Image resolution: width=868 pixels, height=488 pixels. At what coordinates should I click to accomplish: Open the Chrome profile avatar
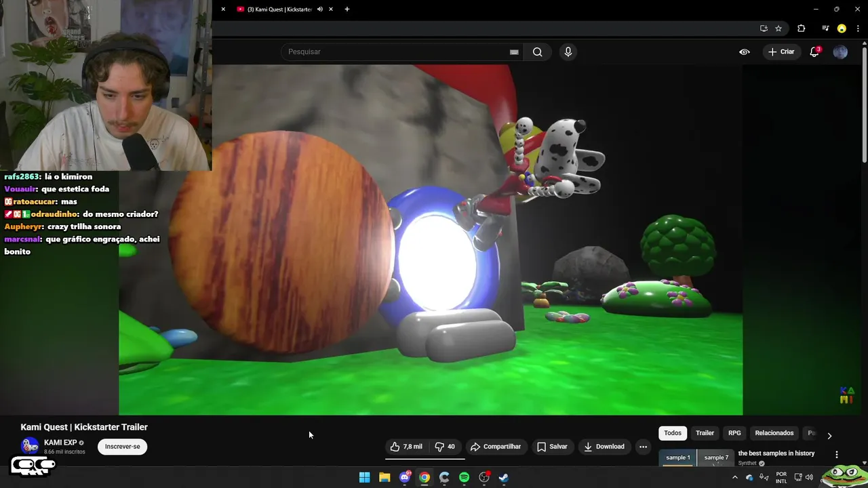[842, 28]
